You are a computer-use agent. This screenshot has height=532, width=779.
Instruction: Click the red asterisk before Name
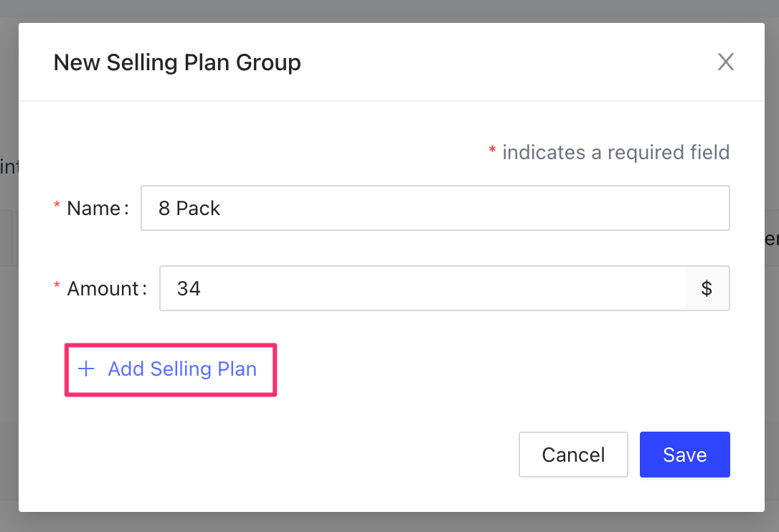[57, 208]
